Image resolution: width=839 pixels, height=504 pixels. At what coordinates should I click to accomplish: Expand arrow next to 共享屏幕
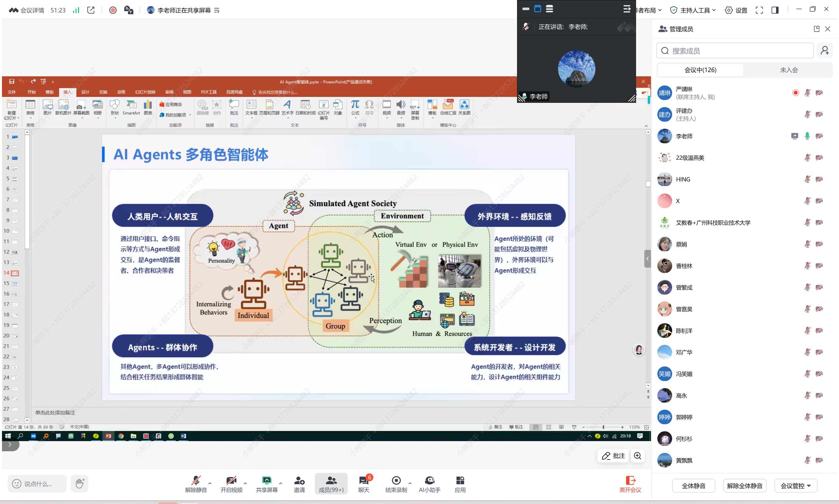[280, 483]
